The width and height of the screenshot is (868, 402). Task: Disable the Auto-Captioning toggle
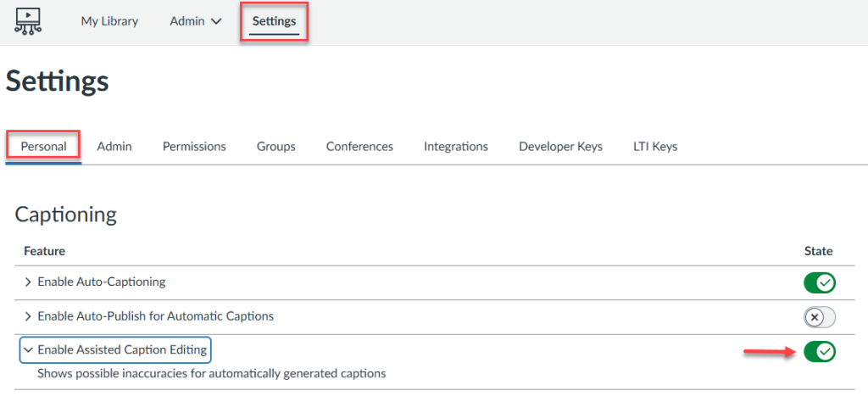819,282
